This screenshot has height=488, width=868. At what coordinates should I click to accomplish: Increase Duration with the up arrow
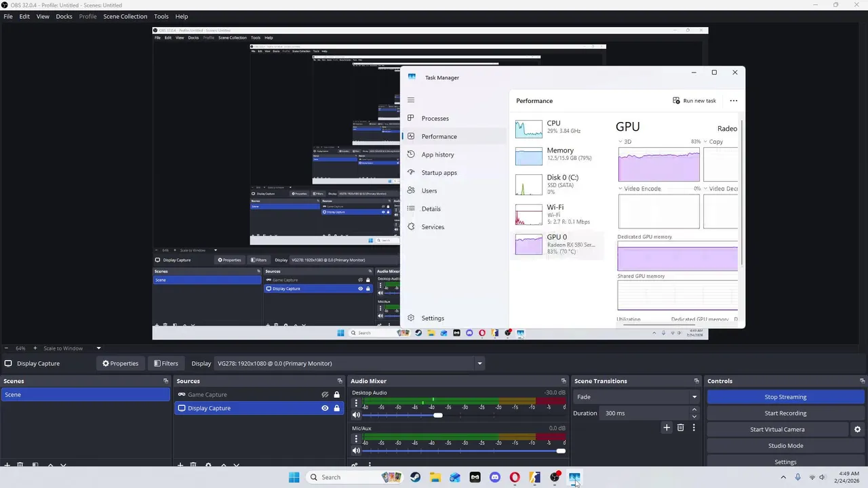(694, 410)
